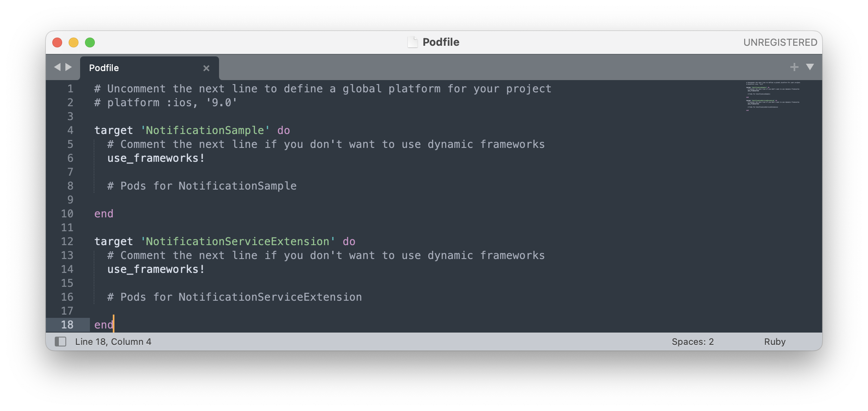This screenshot has width=868, height=411.
Task: Click the minimap code preview
Action: pos(772,96)
